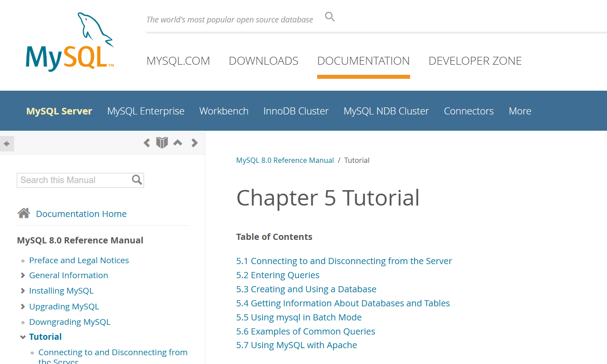Open Upgrading MySQL sidebar link

click(x=64, y=306)
